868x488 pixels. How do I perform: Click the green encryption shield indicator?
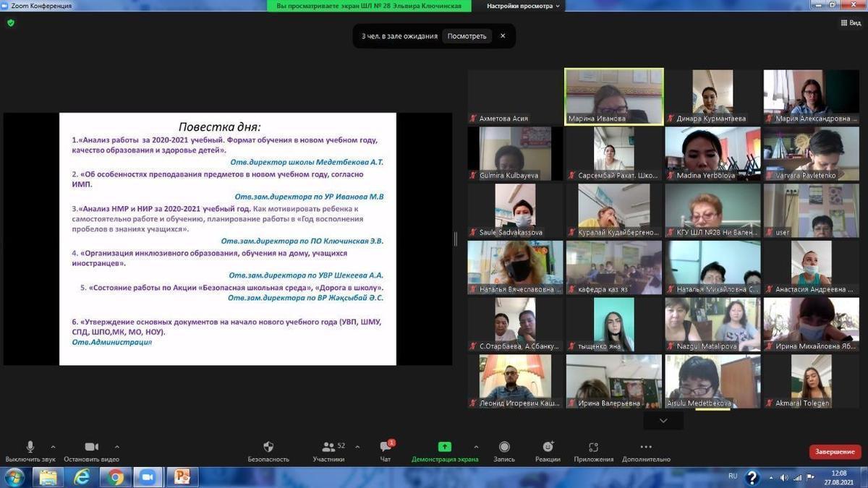point(11,23)
